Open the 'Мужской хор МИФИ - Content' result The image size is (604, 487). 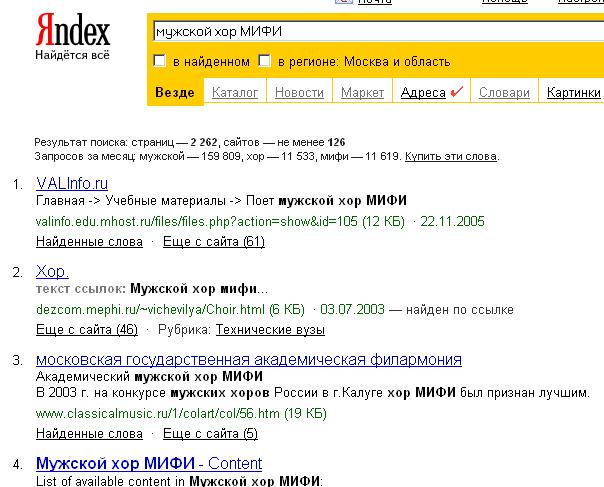149,463
